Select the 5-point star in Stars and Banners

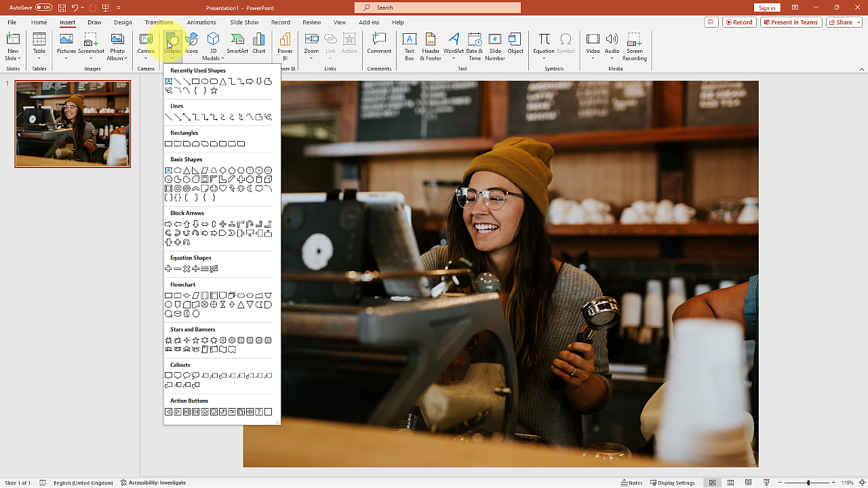[195, 340]
